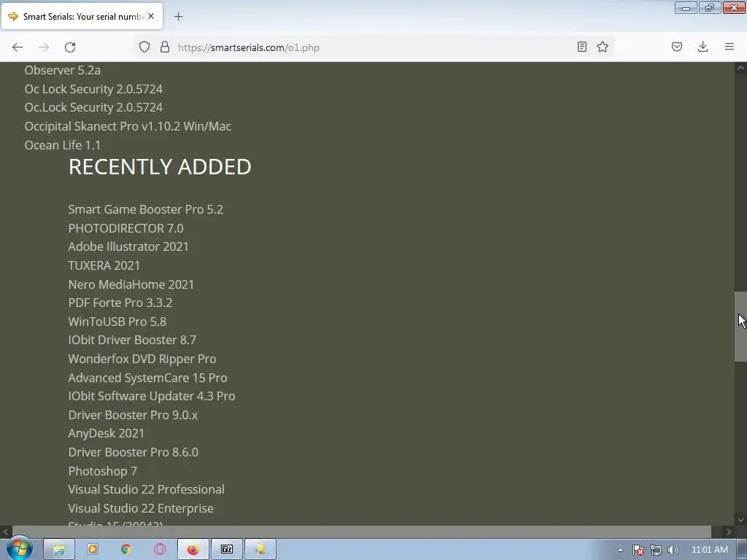Launch Opera from the taskbar

pos(160,550)
